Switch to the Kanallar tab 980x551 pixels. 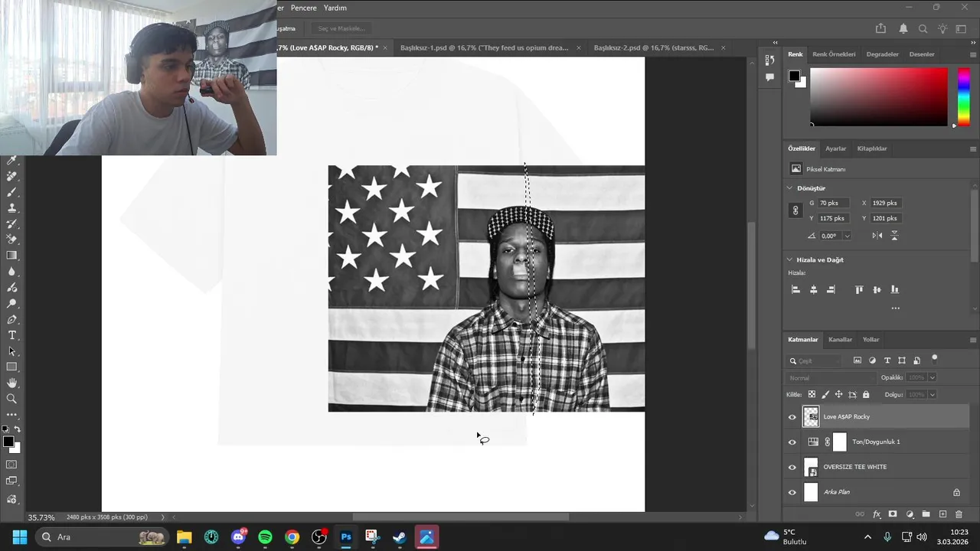click(x=840, y=340)
